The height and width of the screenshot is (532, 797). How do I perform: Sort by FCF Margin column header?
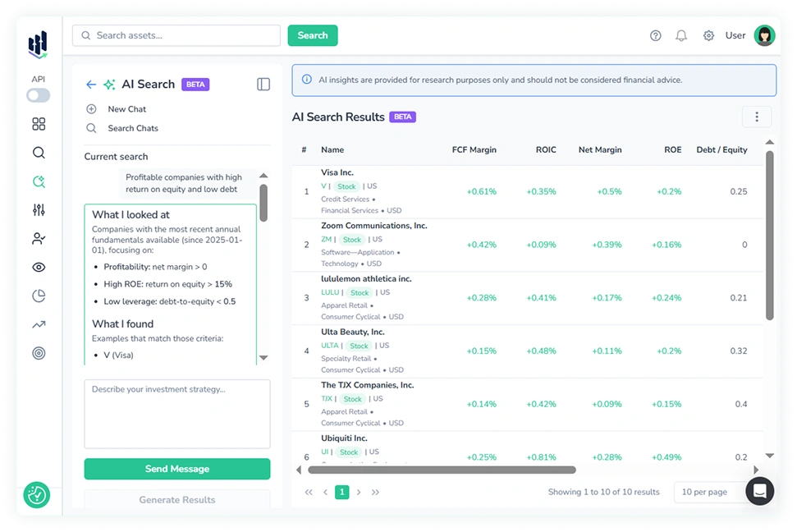point(474,149)
